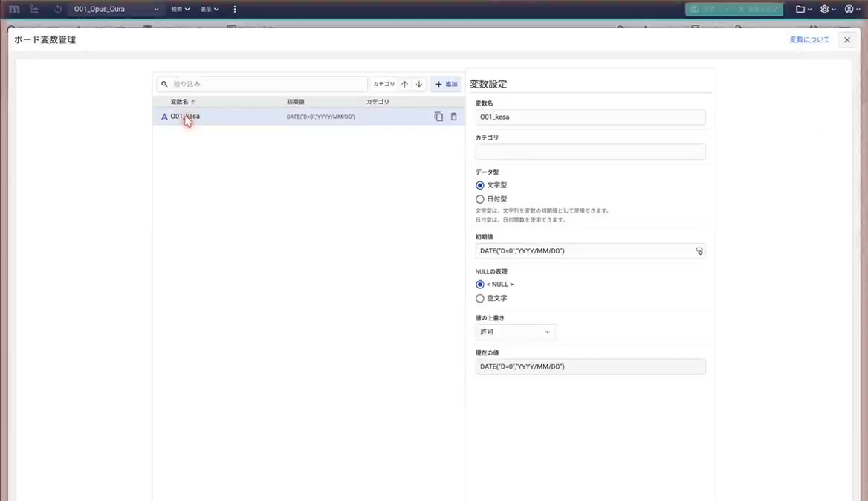Open the 表示 menu in the top bar
This screenshot has width=868, height=501.
tap(210, 10)
